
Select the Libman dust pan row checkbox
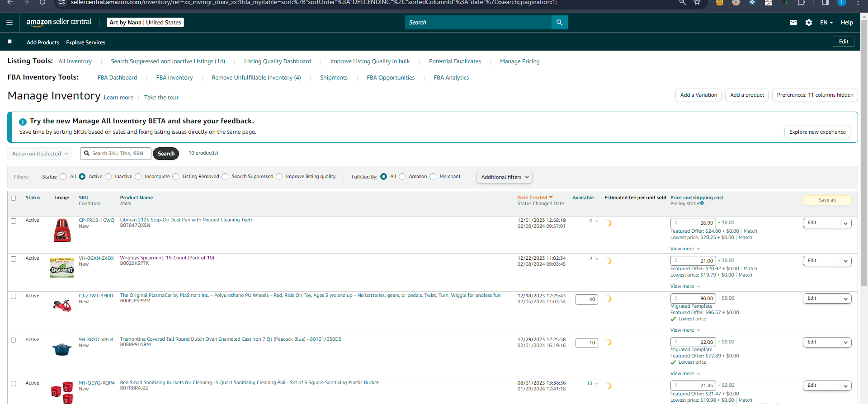tap(14, 221)
